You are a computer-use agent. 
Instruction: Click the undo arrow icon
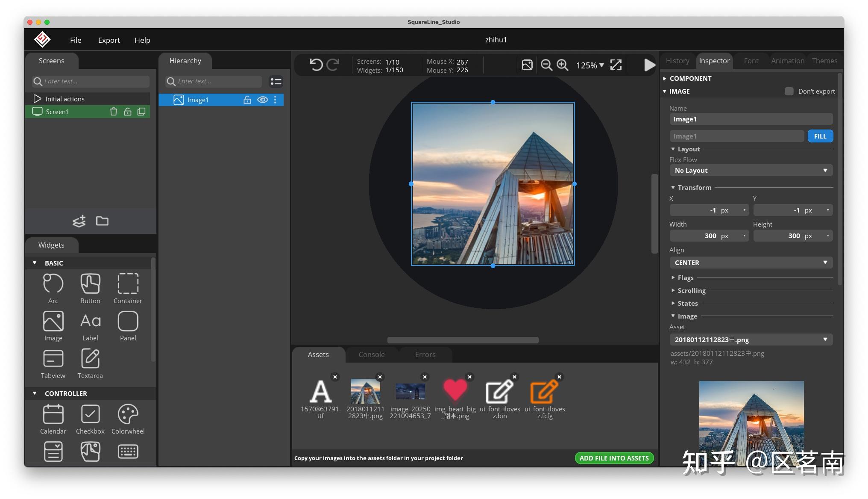click(316, 65)
